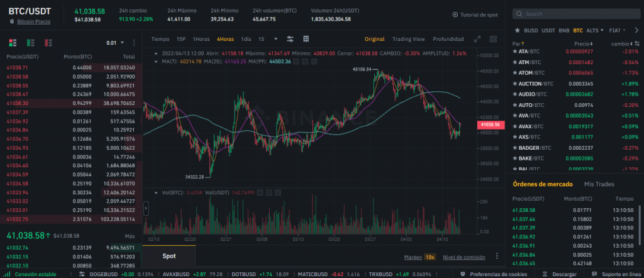Image resolution: width=644 pixels, height=278 pixels.
Task: Open order book more options menu
Action: (x=134, y=43)
